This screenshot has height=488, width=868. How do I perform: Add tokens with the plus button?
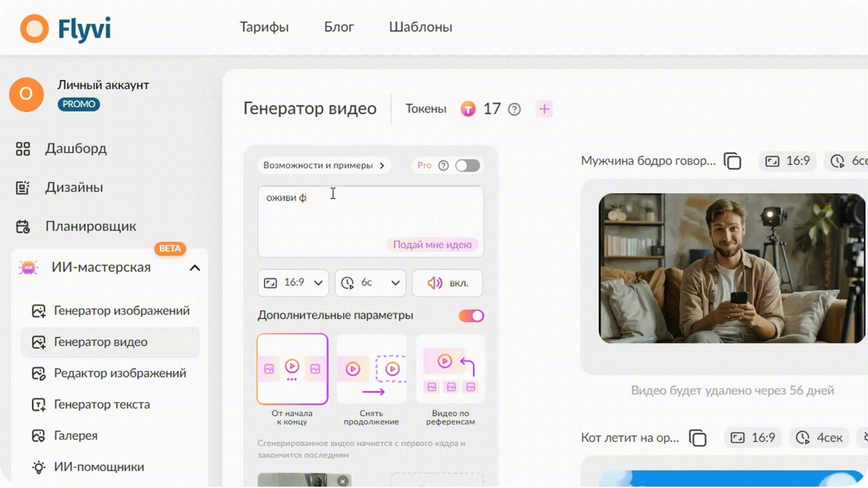click(544, 109)
